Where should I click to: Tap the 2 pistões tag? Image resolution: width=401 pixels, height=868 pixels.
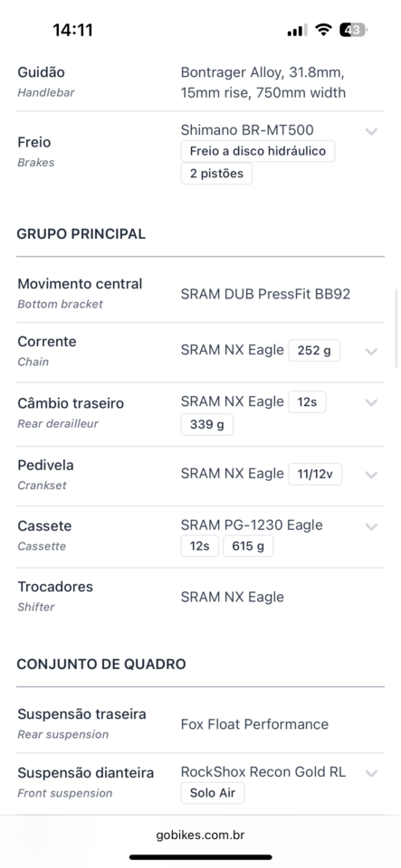216,174
